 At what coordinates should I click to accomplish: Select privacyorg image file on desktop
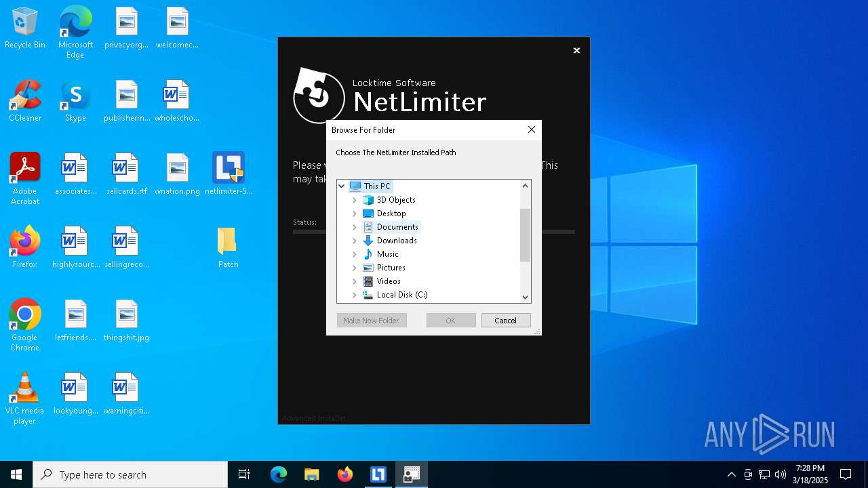(x=126, y=28)
